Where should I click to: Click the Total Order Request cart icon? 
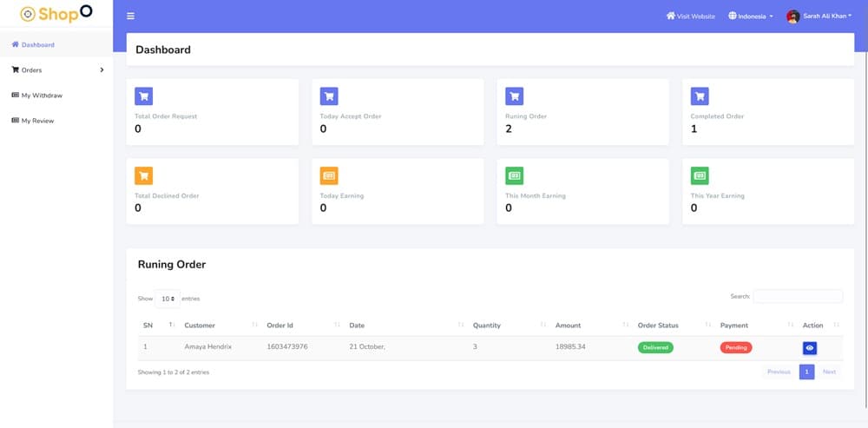click(143, 96)
